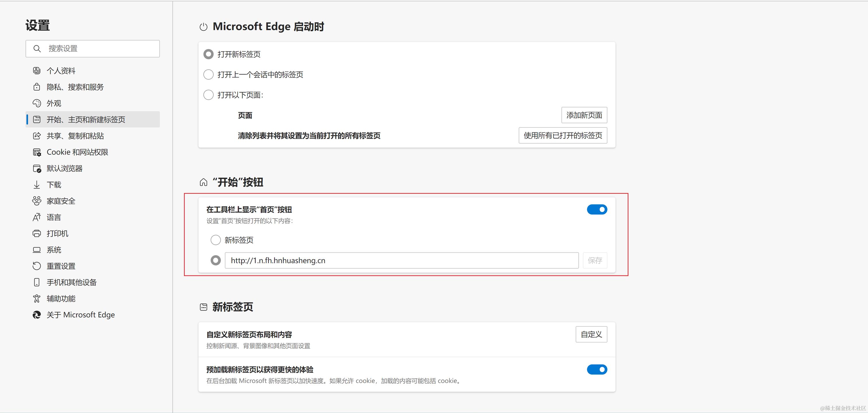Disable 预加载新标签页 toggle switch

click(597, 370)
